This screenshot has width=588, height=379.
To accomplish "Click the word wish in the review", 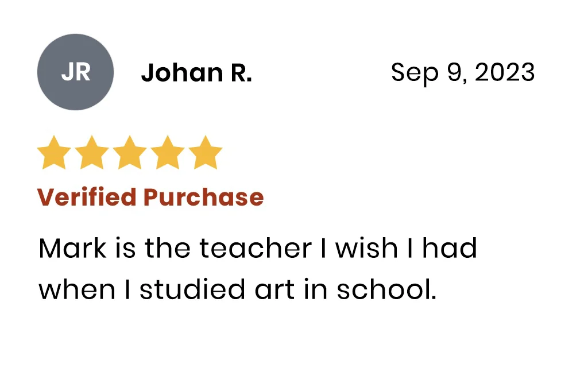I will [366, 249].
